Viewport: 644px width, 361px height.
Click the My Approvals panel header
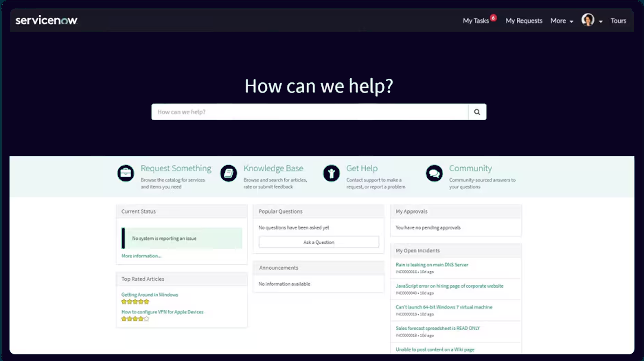click(456, 211)
